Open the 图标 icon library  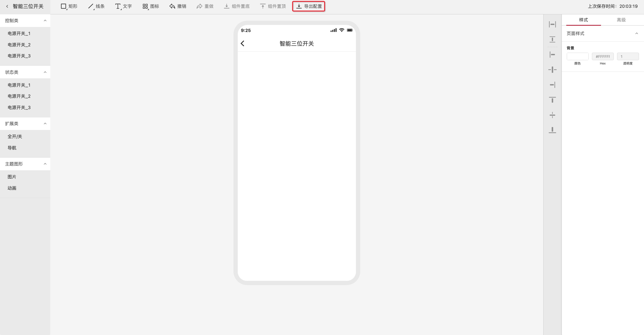[x=151, y=6]
